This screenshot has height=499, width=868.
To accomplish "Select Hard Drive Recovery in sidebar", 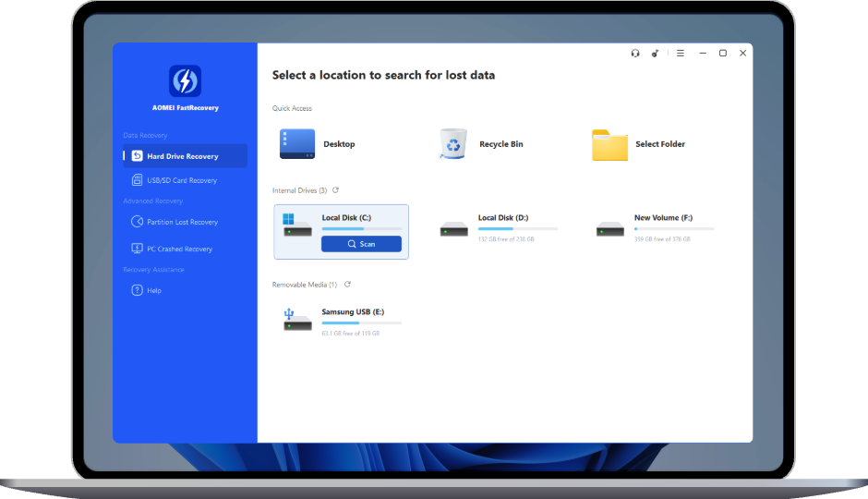I will pos(182,156).
